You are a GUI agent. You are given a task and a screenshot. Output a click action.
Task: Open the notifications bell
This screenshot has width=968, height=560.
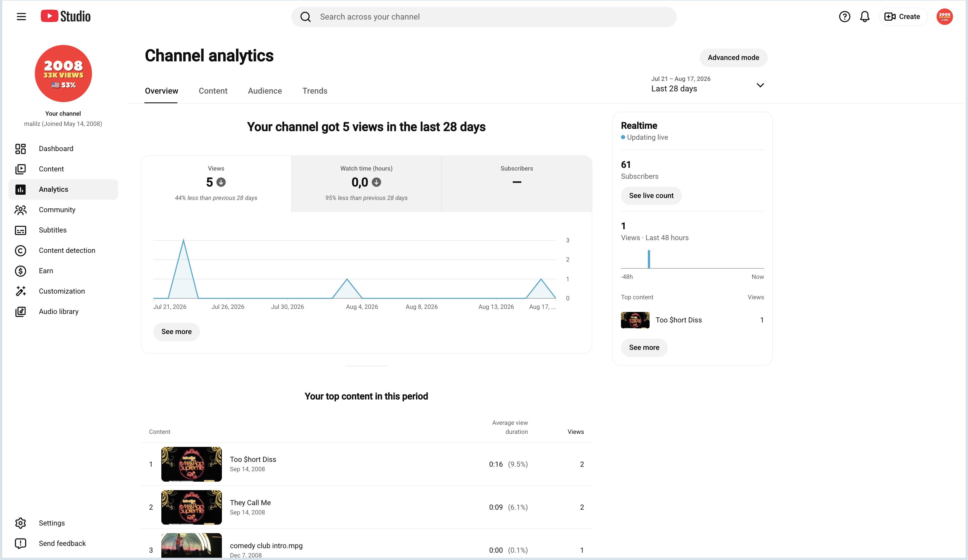click(x=865, y=16)
